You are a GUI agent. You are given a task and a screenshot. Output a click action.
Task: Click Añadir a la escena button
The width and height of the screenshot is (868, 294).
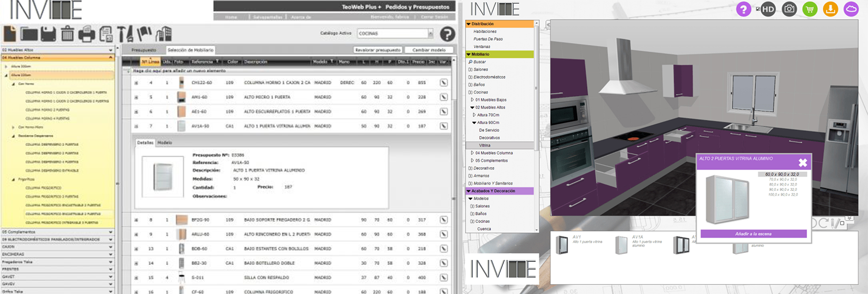753,234
